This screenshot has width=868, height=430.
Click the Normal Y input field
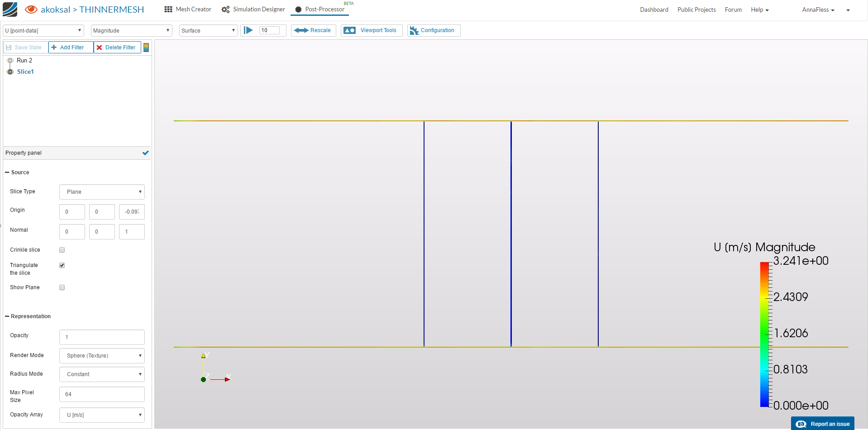tap(102, 232)
